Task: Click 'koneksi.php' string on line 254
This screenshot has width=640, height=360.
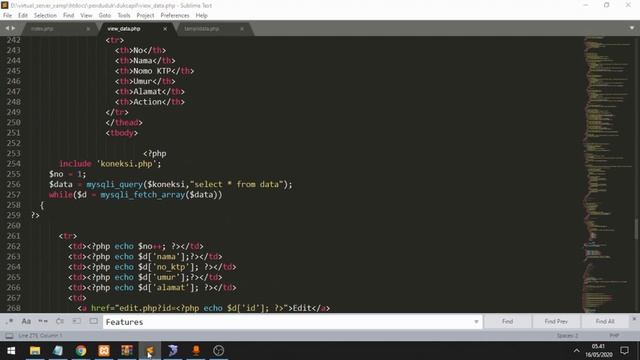Action: (127, 164)
